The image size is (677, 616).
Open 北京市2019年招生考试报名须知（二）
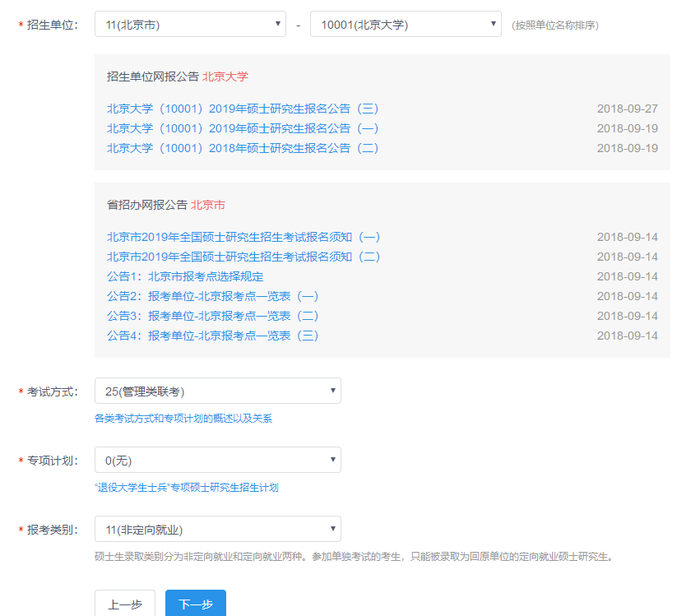pyautogui.click(x=243, y=257)
